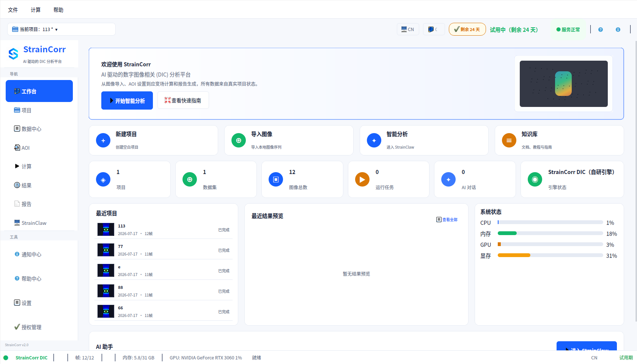Expand the 当前项目 113 dropdown
This screenshot has height=364, width=637.
(x=61, y=29)
